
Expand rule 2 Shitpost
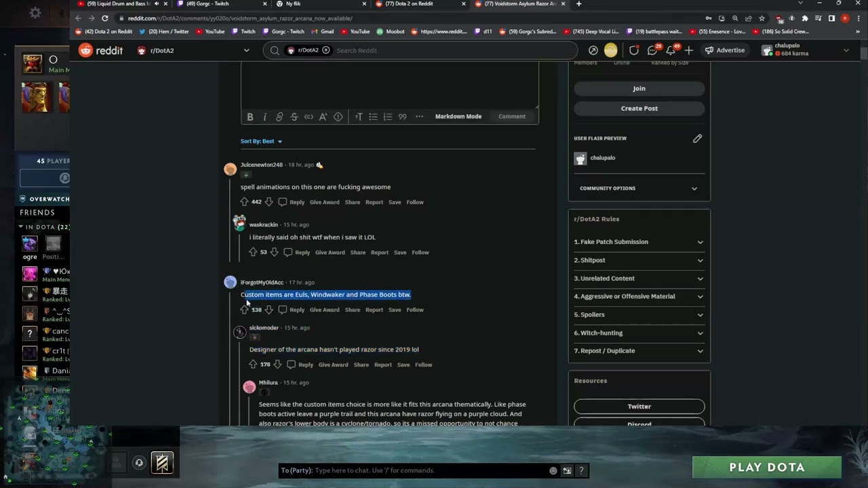[639, 260]
